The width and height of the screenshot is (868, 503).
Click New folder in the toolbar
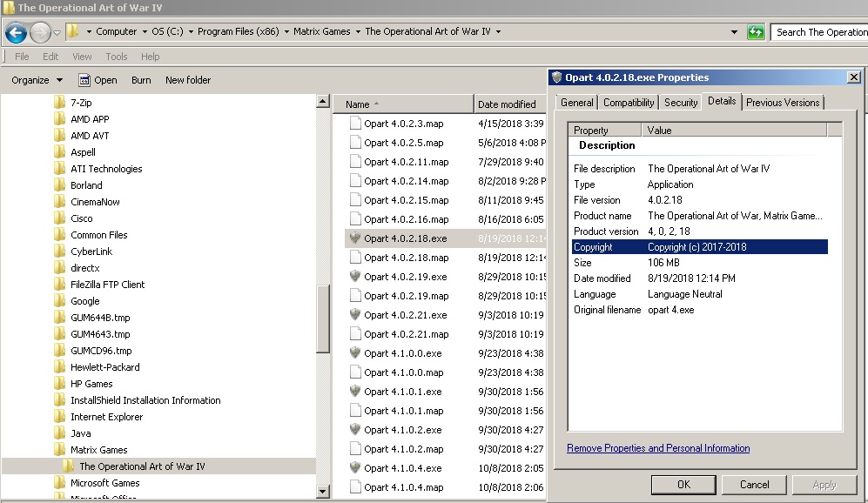click(x=188, y=80)
